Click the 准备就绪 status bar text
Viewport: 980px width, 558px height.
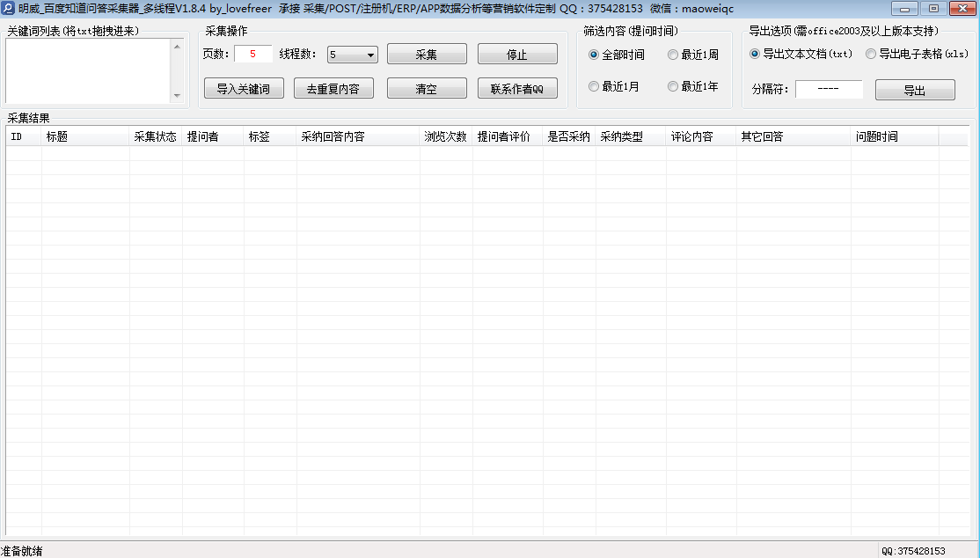(22, 550)
